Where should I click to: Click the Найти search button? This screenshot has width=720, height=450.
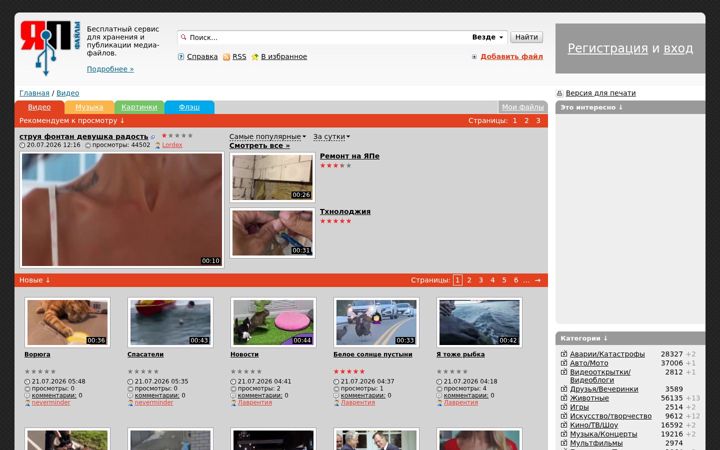(x=526, y=37)
